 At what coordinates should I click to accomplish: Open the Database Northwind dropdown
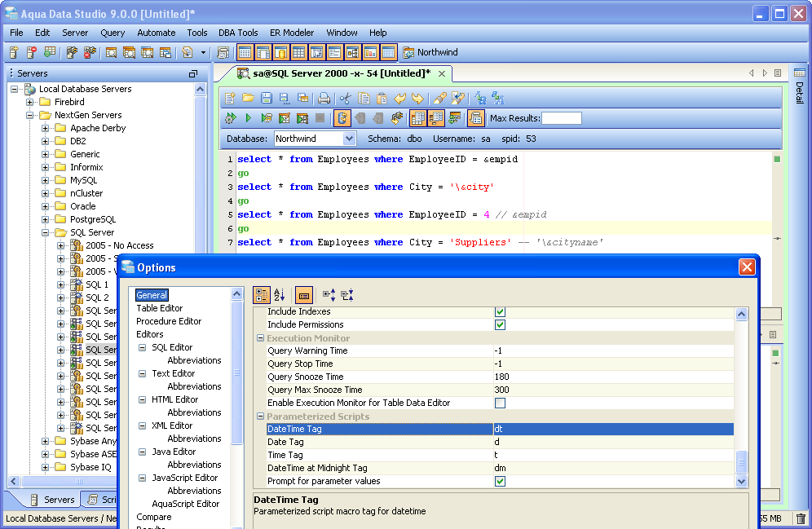click(349, 139)
